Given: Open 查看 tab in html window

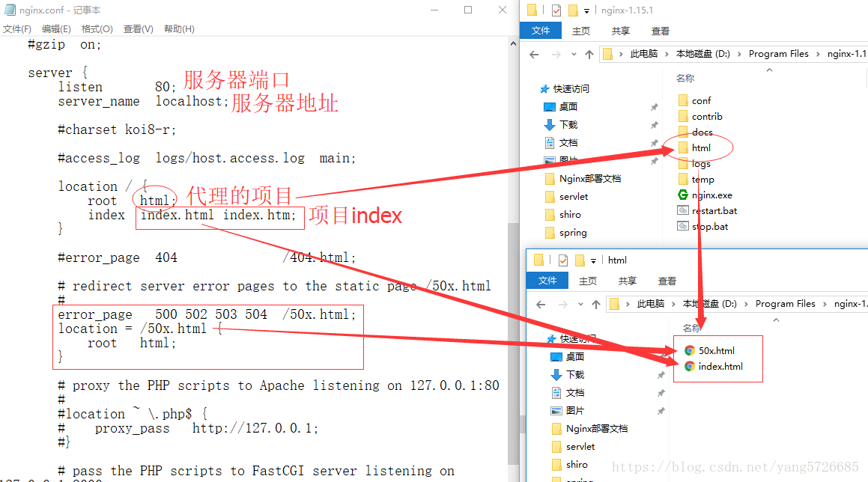Looking at the screenshot, I should tap(667, 281).
